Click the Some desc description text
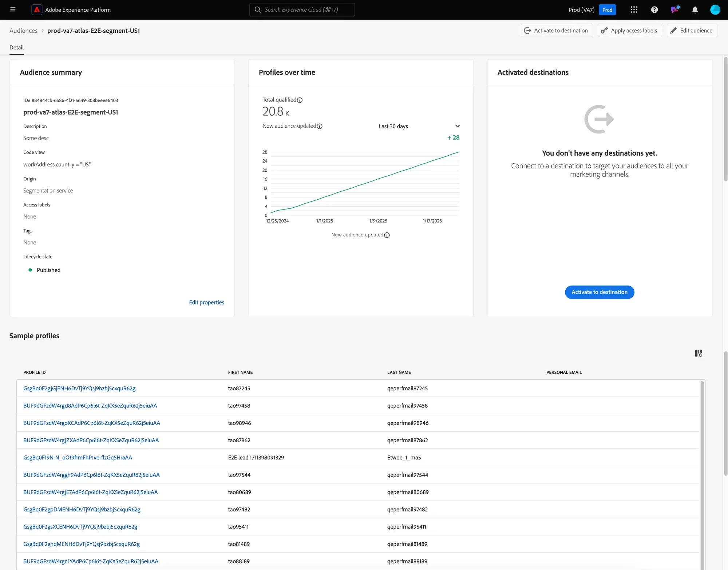The height and width of the screenshot is (570, 728). click(36, 138)
